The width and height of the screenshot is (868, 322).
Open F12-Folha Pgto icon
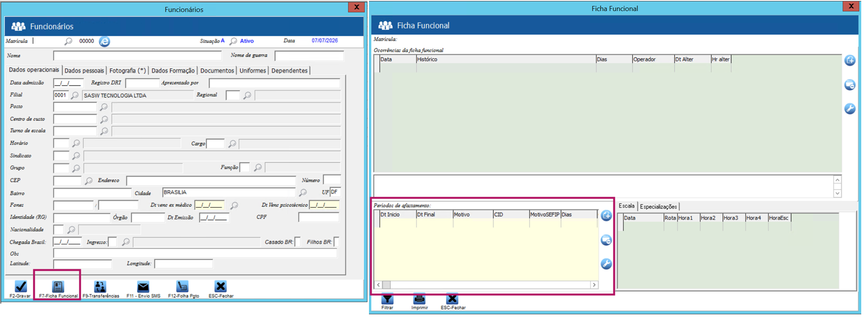pyautogui.click(x=182, y=287)
